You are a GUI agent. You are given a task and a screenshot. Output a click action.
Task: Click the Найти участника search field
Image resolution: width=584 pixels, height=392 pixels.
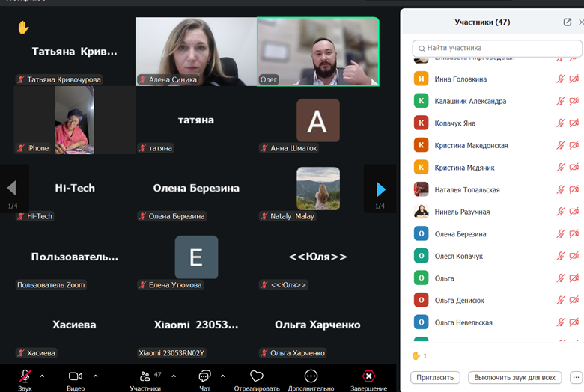click(x=497, y=49)
